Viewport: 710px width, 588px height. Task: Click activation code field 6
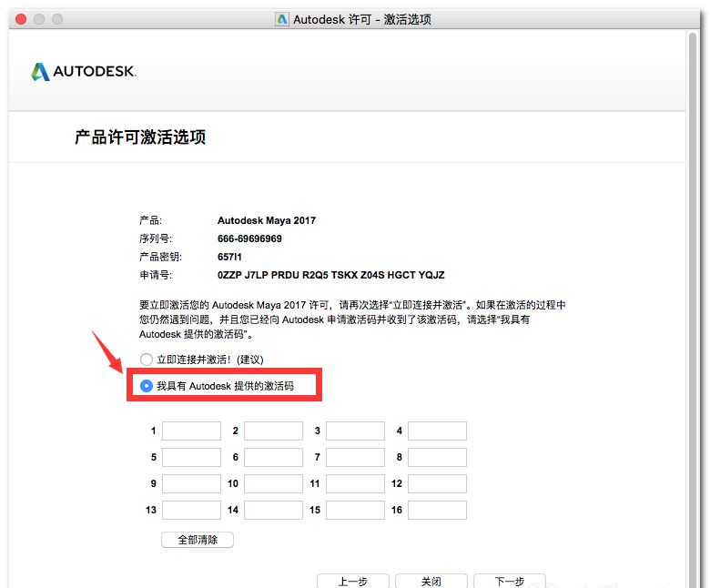[273, 457]
